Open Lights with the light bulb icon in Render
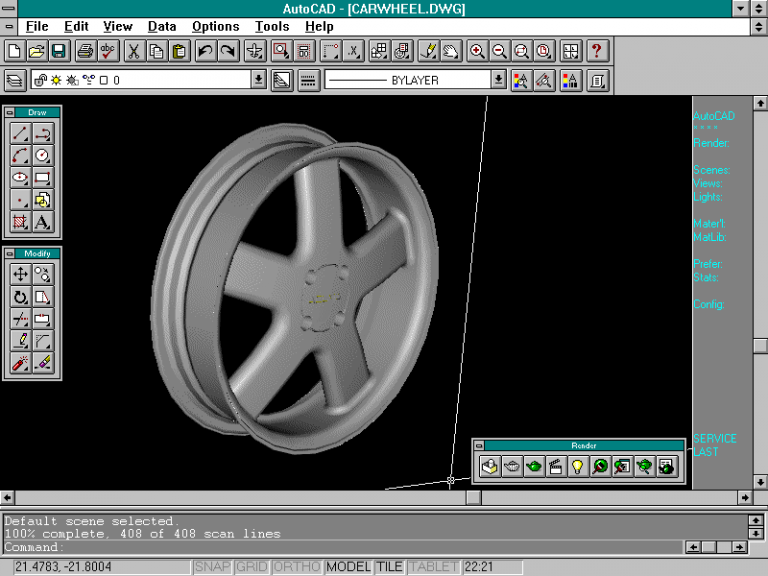 pyautogui.click(x=578, y=466)
